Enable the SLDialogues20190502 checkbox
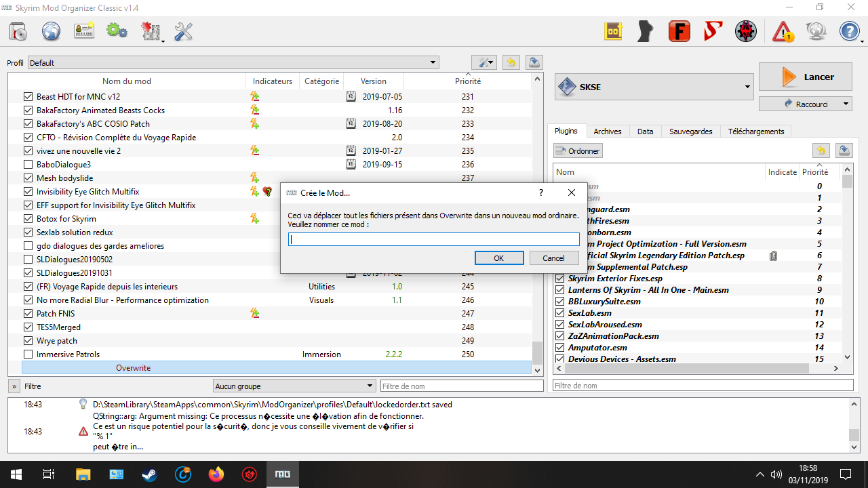 click(28, 260)
